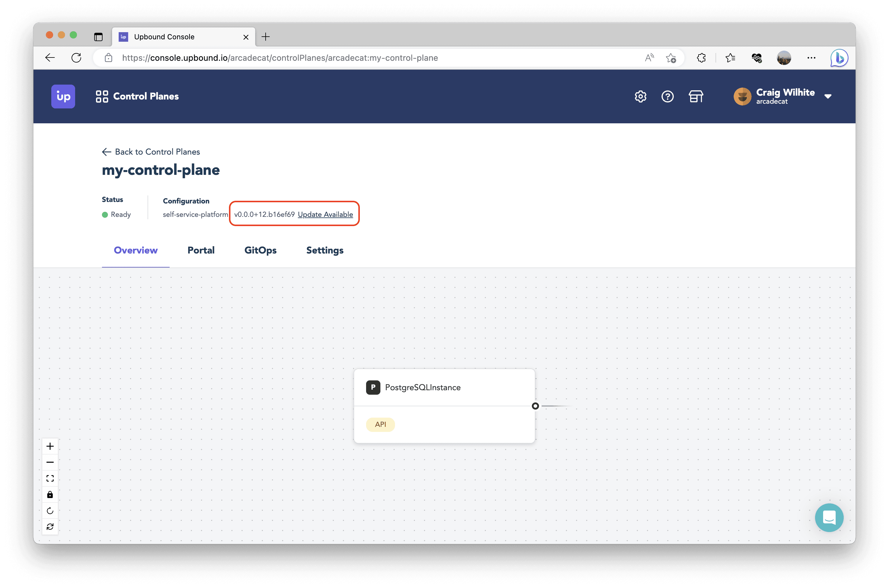Zoom out the canvas with minus

tap(50, 462)
